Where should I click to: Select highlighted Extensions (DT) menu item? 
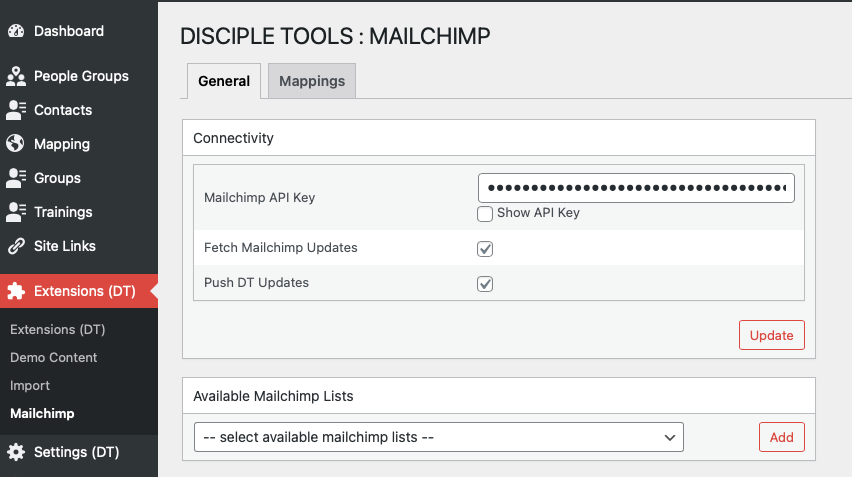point(79,291)
